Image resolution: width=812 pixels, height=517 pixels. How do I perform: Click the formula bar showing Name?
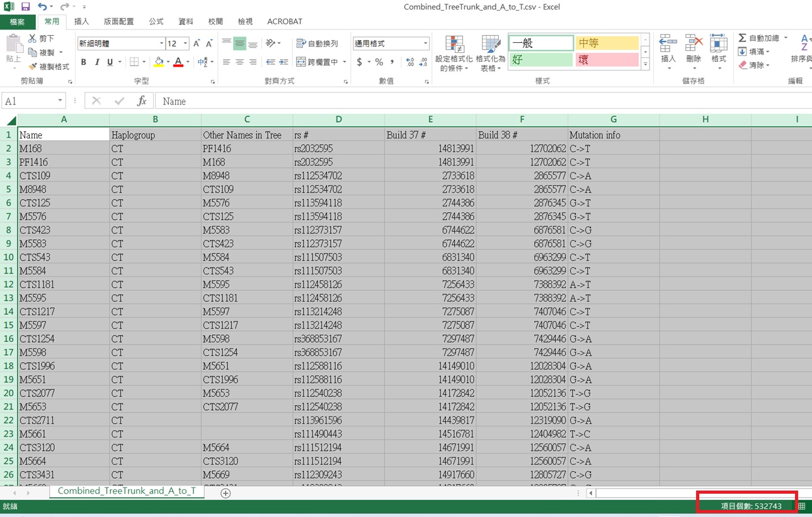[x=484, y=101]
